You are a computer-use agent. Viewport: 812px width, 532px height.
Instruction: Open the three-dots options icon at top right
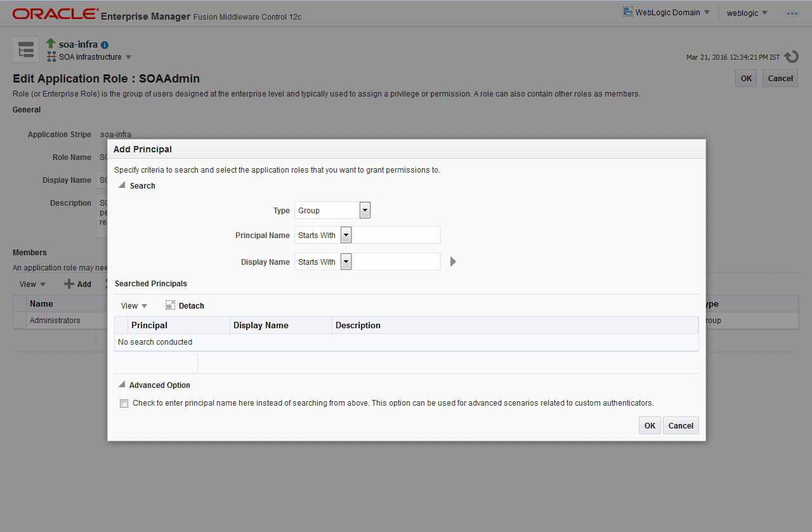coord(792,13)
